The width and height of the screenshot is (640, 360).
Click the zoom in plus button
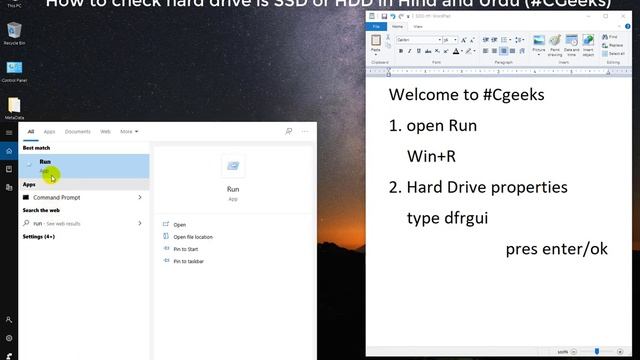[620, 351]
